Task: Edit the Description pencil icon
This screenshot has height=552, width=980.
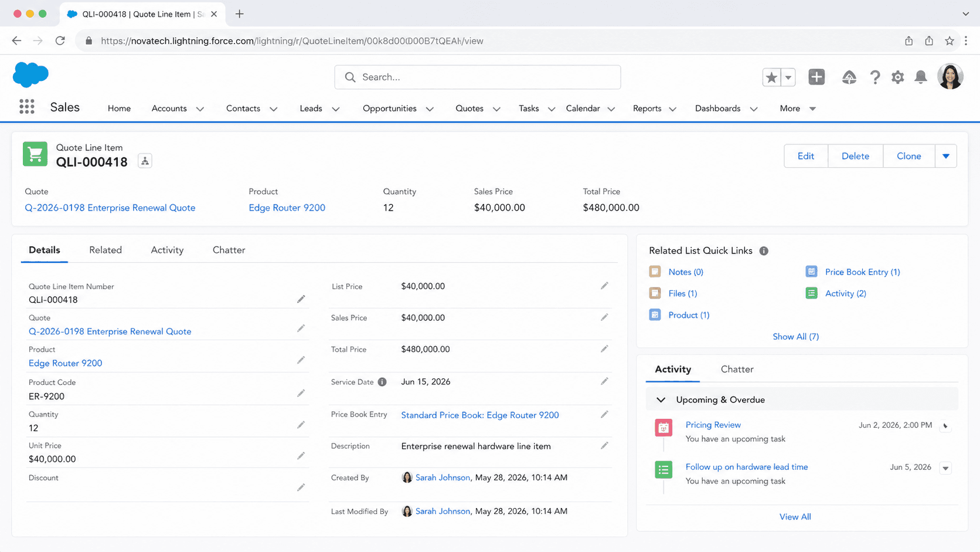Action: point(604,446)
